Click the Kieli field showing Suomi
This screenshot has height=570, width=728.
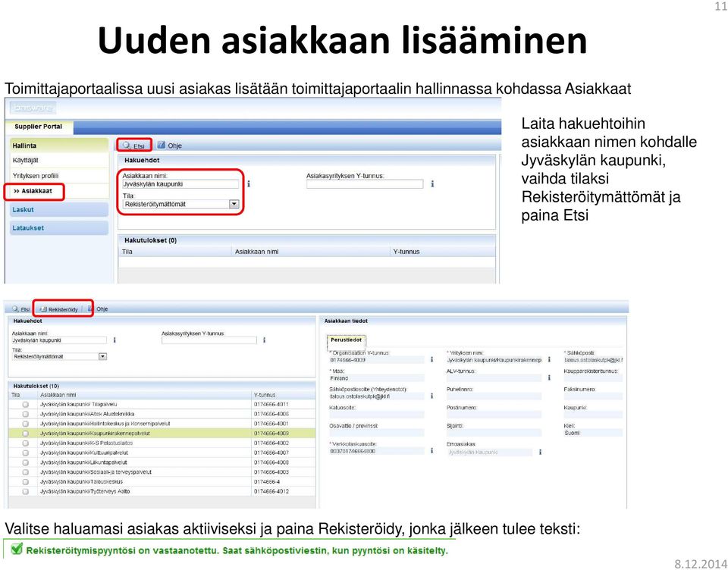(x=593, y=433)
